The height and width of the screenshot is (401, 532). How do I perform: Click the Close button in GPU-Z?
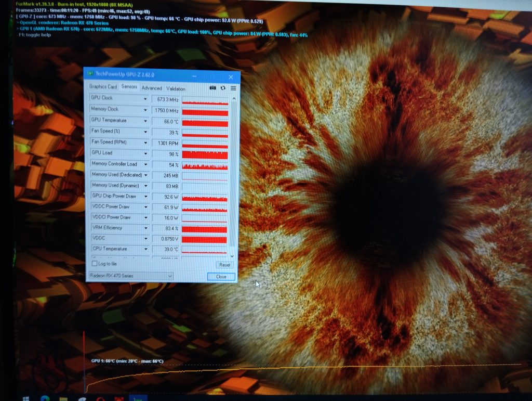(x=221, y=277)
